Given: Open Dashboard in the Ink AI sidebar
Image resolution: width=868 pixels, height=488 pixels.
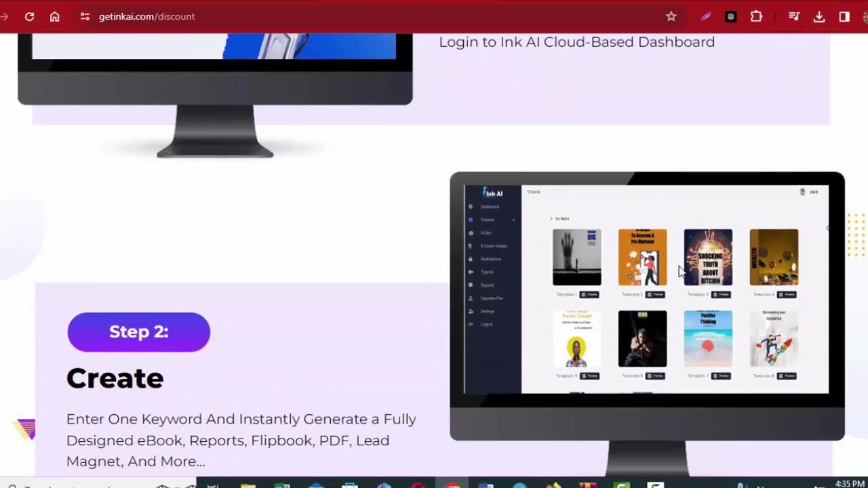Looking at the screenshot, I should [x=490, y=207].
